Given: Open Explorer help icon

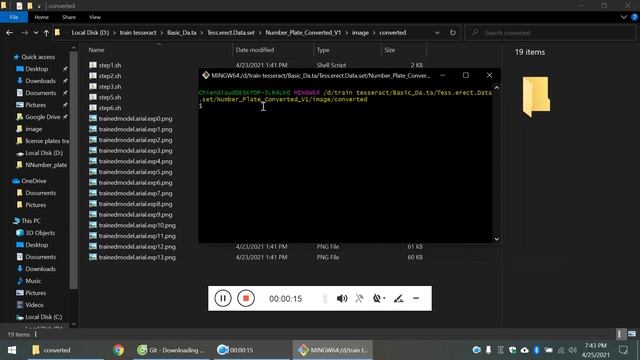Looking at the screenshot, I should (635, 17).
